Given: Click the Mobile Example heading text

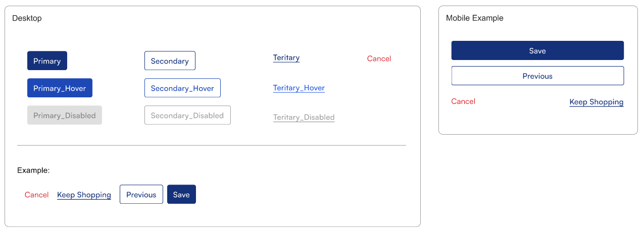Looking at the screenshot, I should [x=475, y=18].
